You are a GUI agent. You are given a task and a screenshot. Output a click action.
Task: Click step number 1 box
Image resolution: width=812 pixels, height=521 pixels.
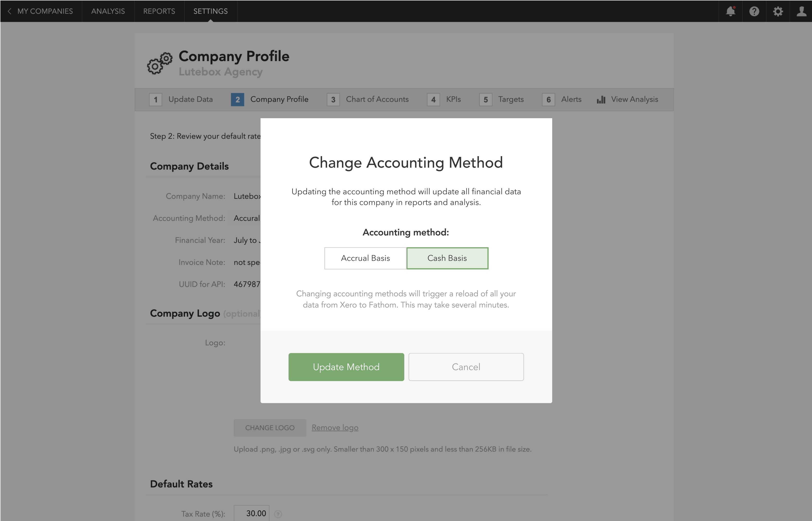[156, 99]
